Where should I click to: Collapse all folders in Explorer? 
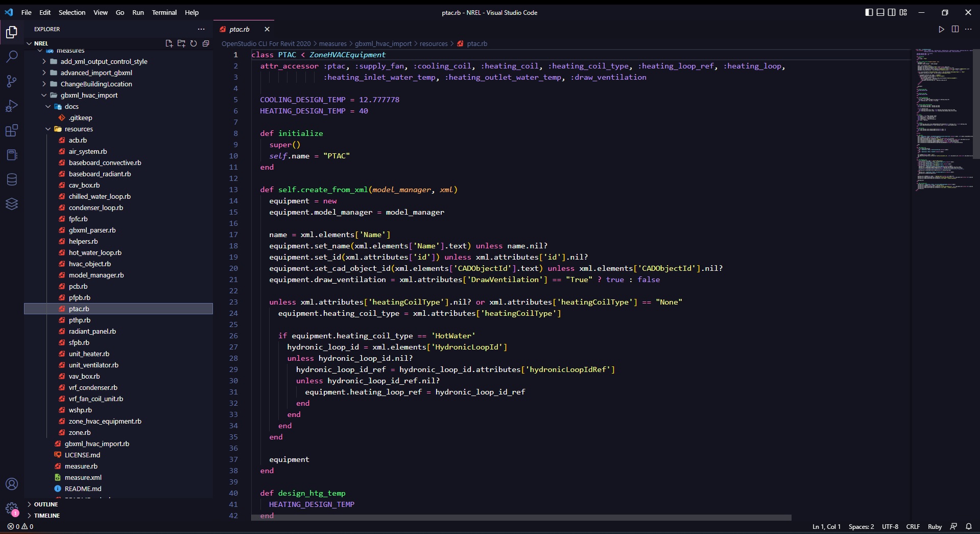pyautogui.click(x=206, y=43)
